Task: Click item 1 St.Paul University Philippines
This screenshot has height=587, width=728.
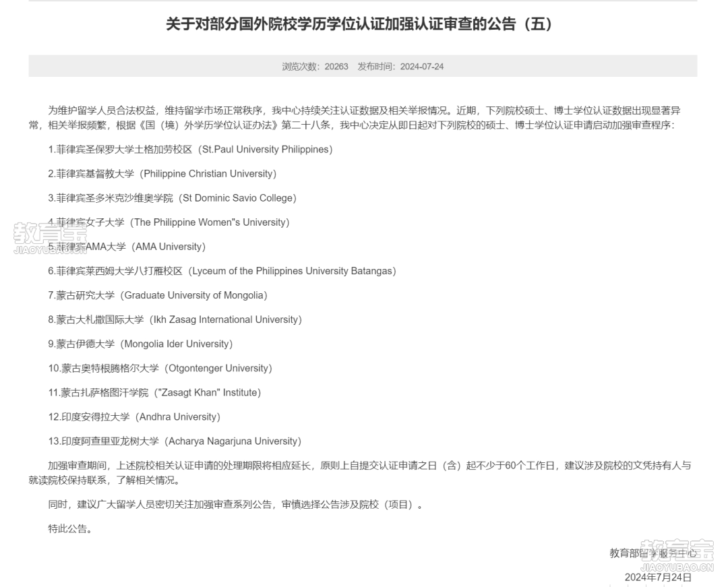Action: click(190, 150)
